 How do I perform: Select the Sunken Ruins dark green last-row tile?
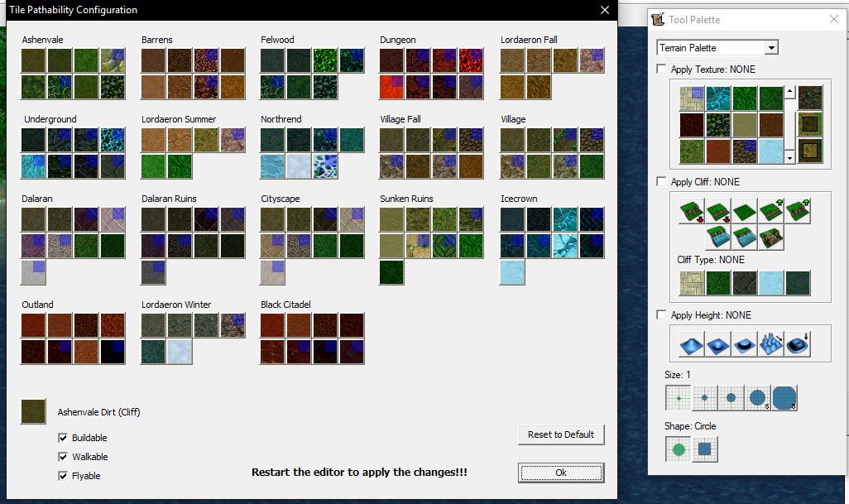tap(391, 272)
